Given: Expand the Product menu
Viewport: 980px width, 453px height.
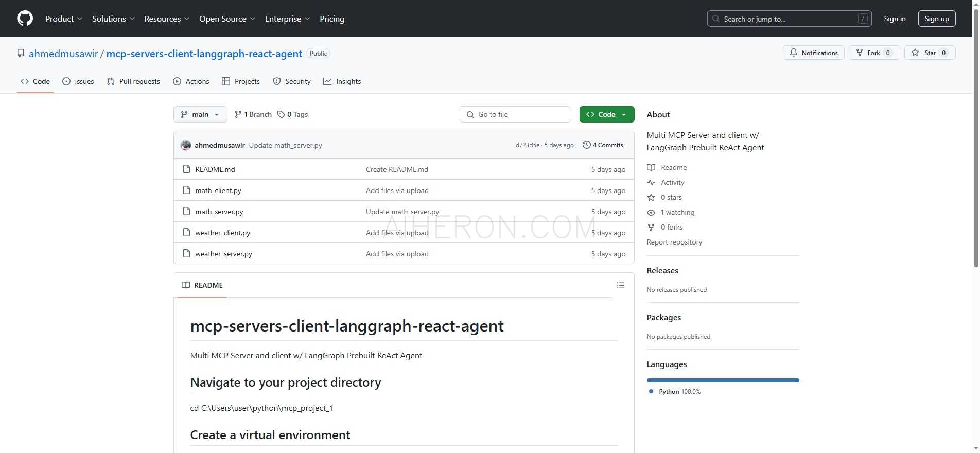Looking at the screenshot, I should 64,19.
